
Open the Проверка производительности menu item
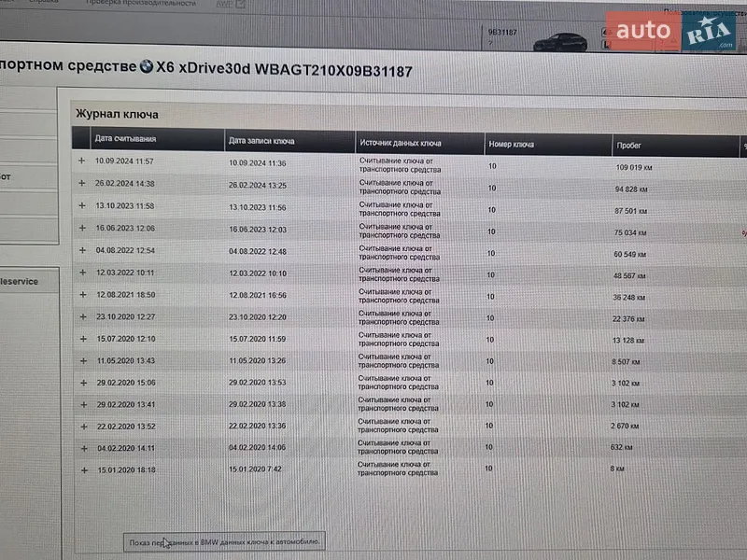click(x=141, y=3)
